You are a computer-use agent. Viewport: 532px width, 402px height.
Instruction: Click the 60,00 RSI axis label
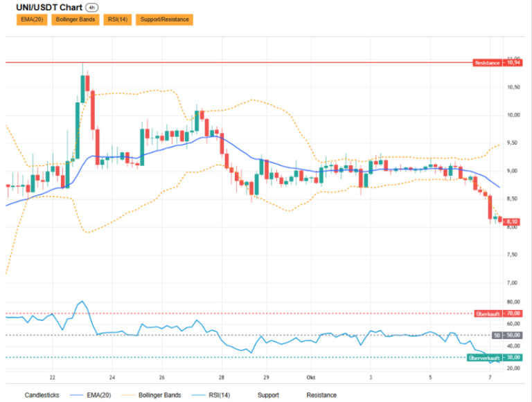[x=513, y=324]
